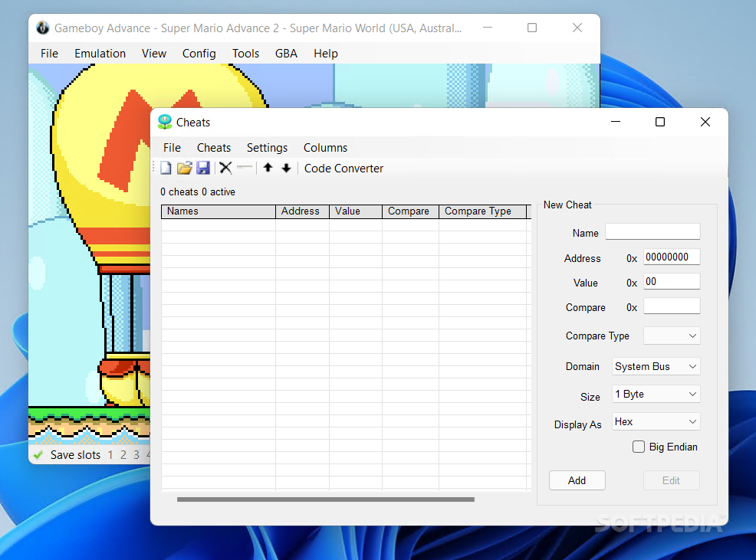Click the 'Save slots' label in emulator
Screen dimensions: 756x560
76,455
